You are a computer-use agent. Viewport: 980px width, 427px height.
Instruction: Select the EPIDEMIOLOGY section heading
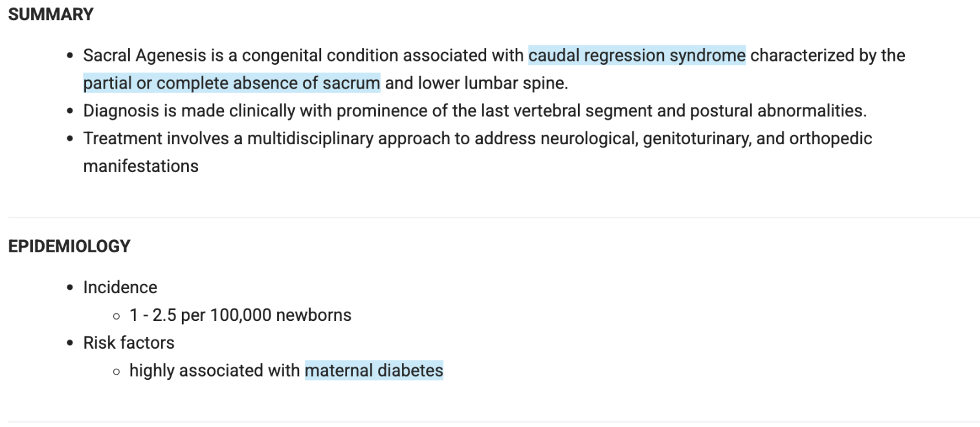click(69, 246)
